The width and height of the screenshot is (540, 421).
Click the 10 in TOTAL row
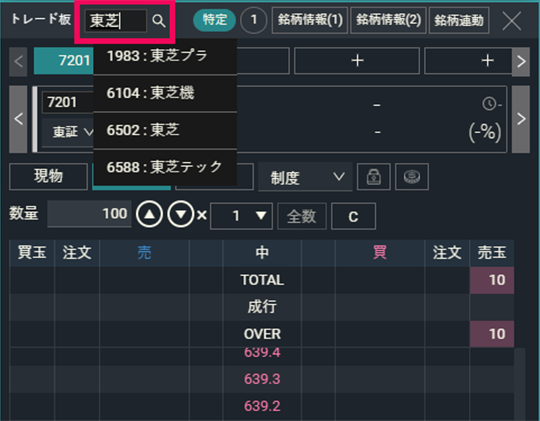click(492, 280)
